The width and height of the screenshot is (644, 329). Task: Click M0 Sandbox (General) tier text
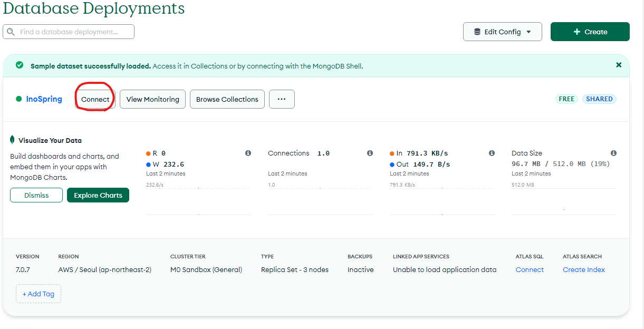point(206,269)
